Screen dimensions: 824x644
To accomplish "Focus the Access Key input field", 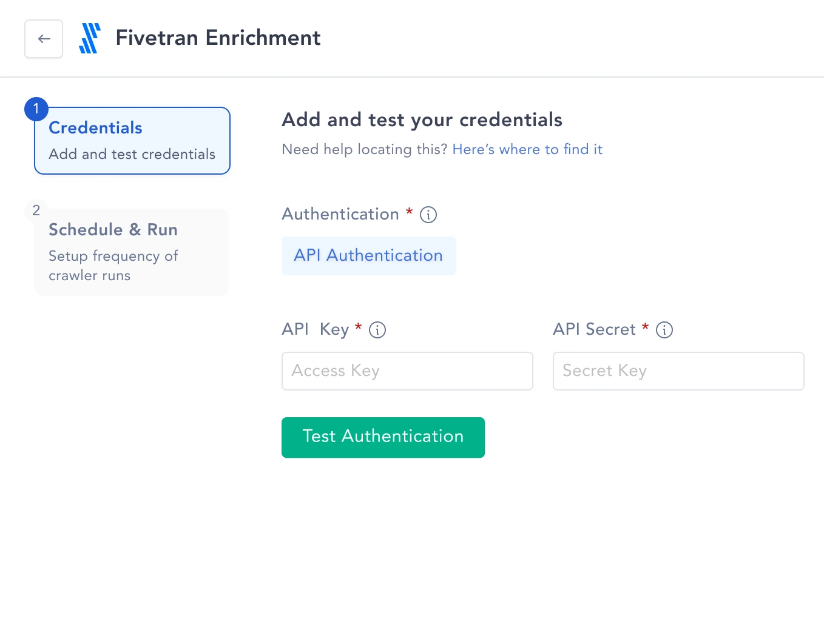I will 407,371.
